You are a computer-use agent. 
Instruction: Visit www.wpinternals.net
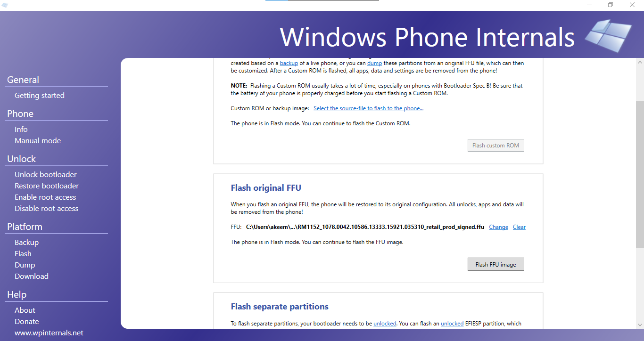[49, 333]
